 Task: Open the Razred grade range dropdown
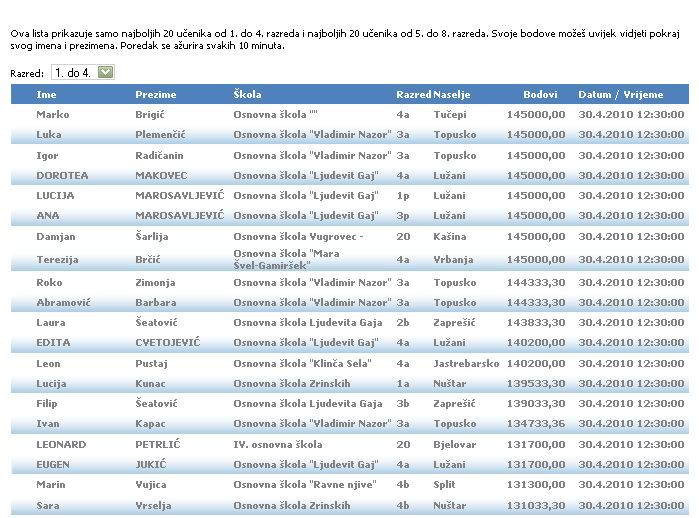click(x=83, y=72)
